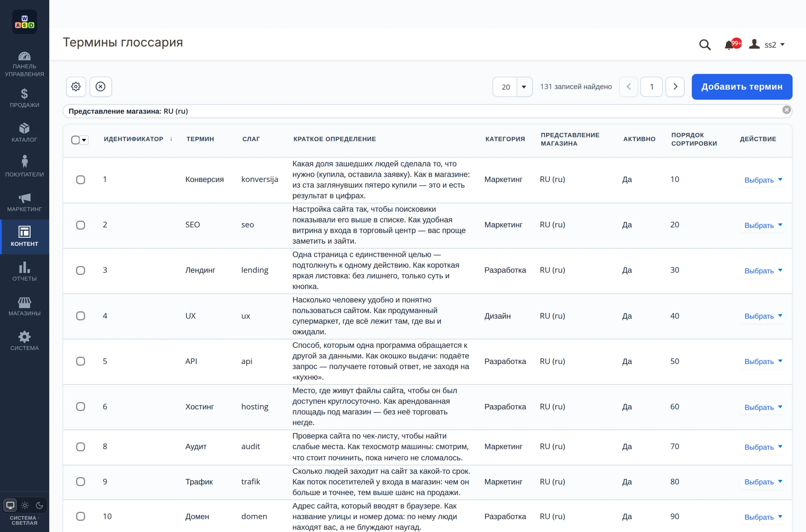Open the Магазины sidebar section
806x532 pixels.
(24, 306)
